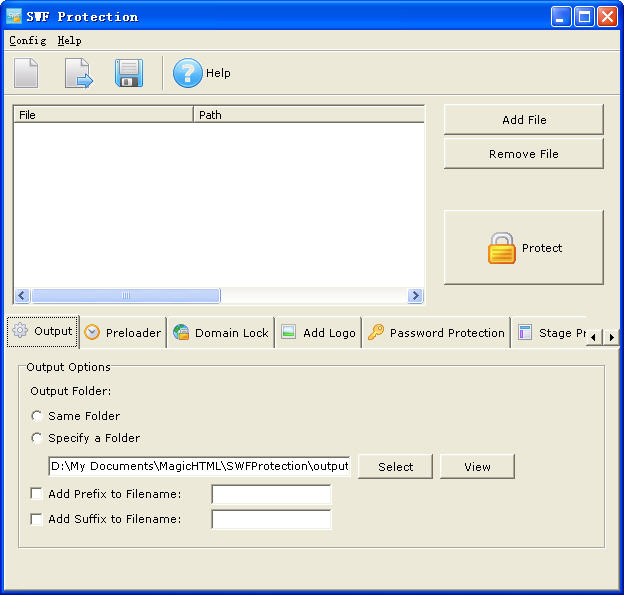This screenshot has height=595, width=624.
Task: Click the New blank document toolbar icon
Action: click(26, 73)
